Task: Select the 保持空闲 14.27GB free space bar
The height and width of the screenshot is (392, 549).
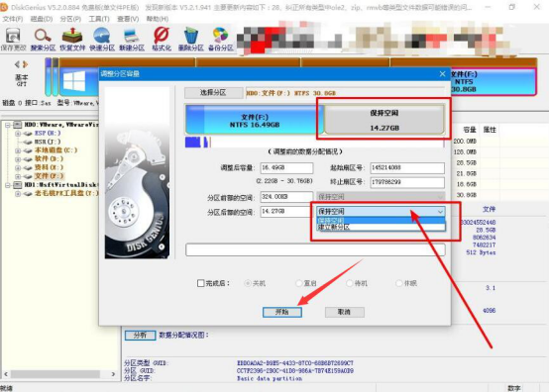Action: 384,120
